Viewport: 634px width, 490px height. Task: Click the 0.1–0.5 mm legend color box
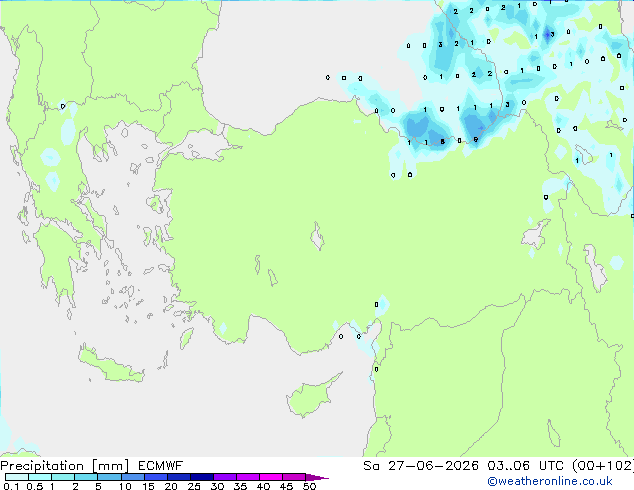pos(17,477)
